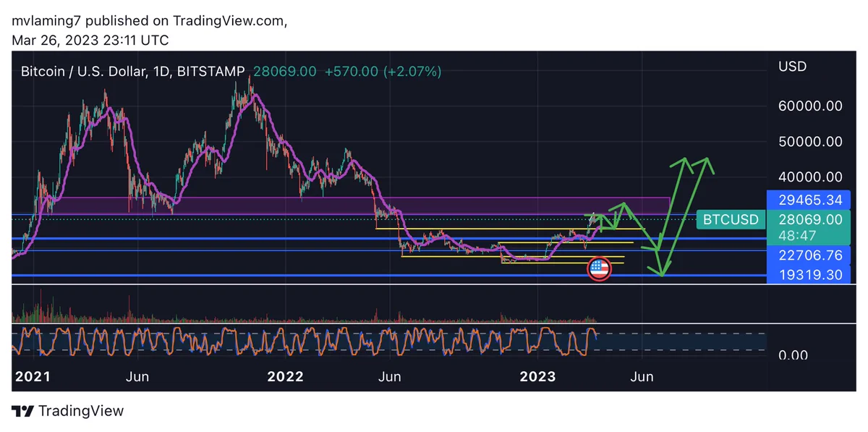Image resolution: width=868 pixels, height=432 pixels.
Task: Click the 0.00 indicator scale value
Action: tap(792, 355)
